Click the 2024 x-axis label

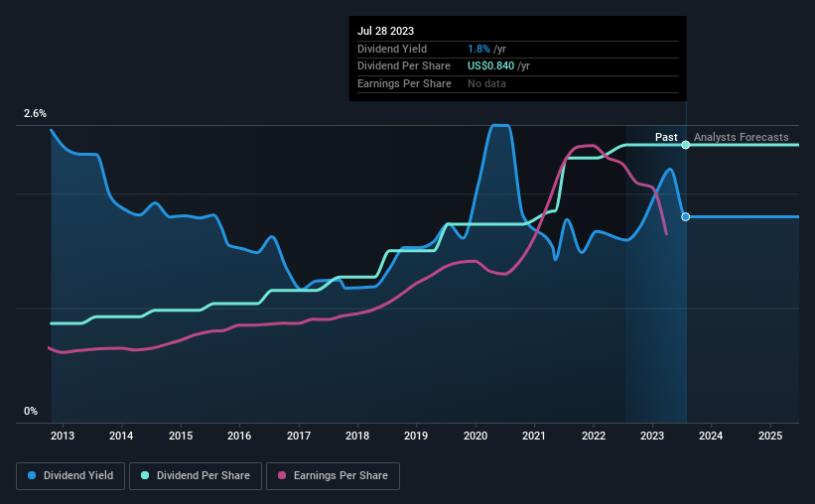(x=711, y=436)
